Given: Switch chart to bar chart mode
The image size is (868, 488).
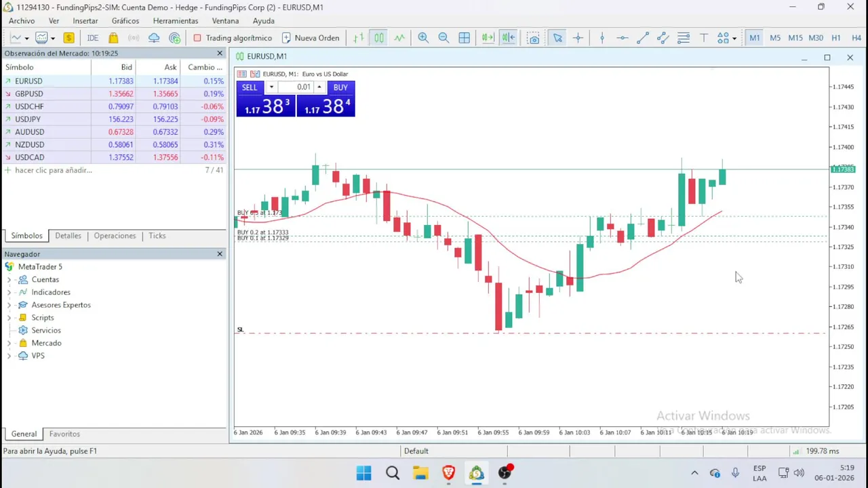Looking at the screenshot, I should click(358, 38).
